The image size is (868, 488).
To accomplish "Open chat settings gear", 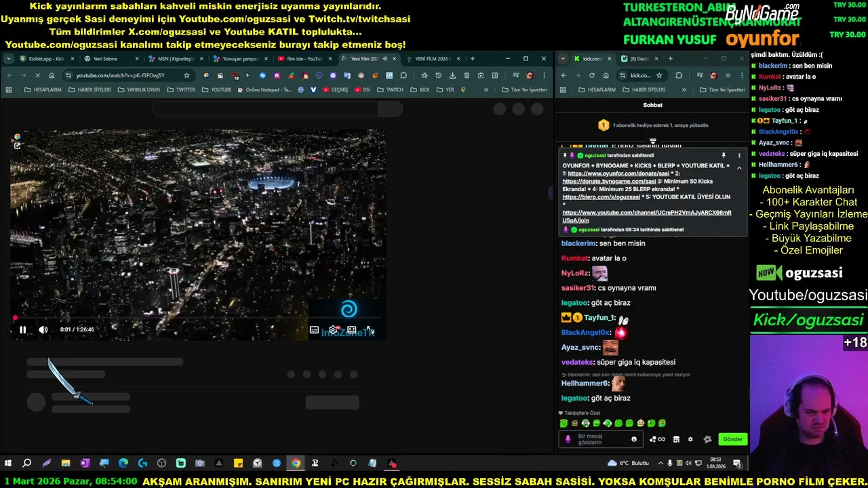I will 690,439.
